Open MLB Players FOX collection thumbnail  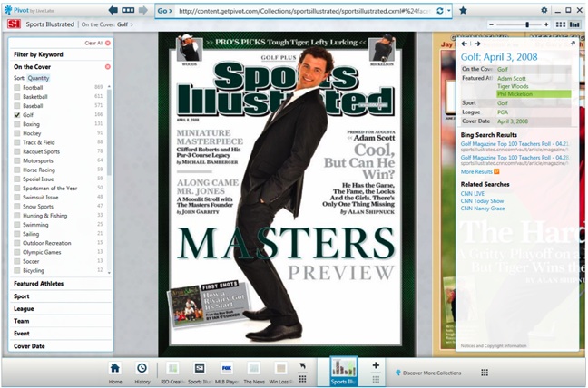tap(227, 369)
